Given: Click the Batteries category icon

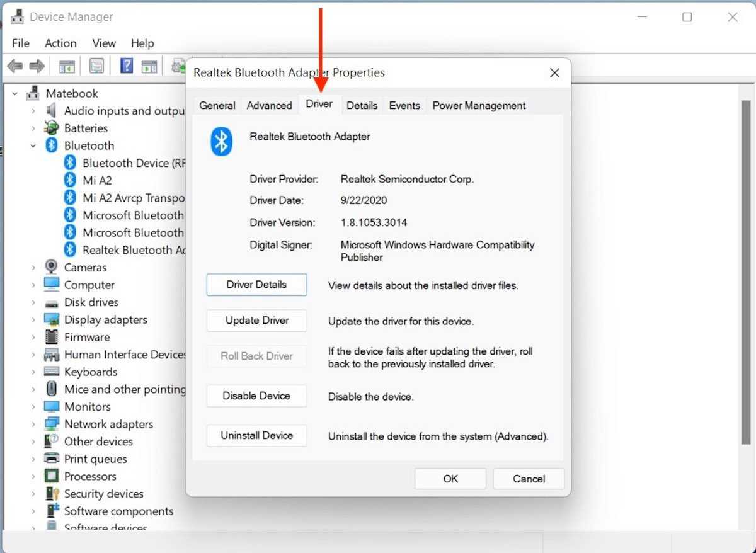Looking at the screenshot, I should (x=52, y=128).
